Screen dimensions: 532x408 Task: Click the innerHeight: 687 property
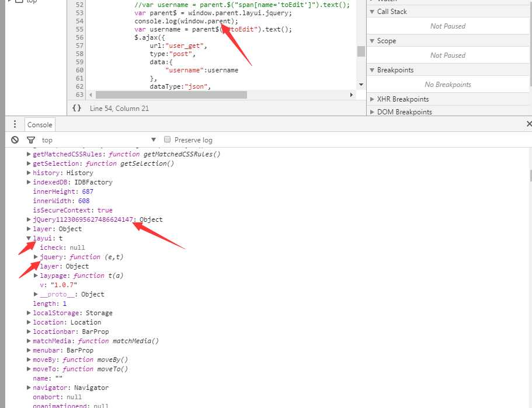point(63,191)
